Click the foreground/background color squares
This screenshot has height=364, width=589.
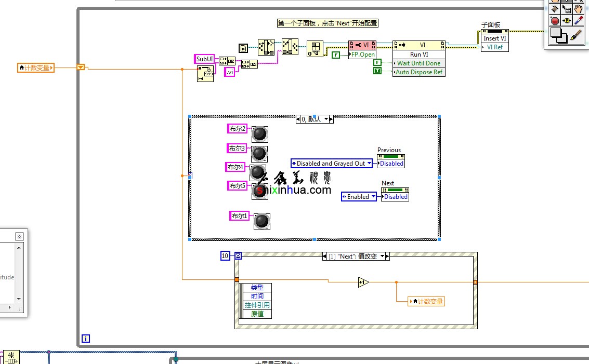point(558,35)
